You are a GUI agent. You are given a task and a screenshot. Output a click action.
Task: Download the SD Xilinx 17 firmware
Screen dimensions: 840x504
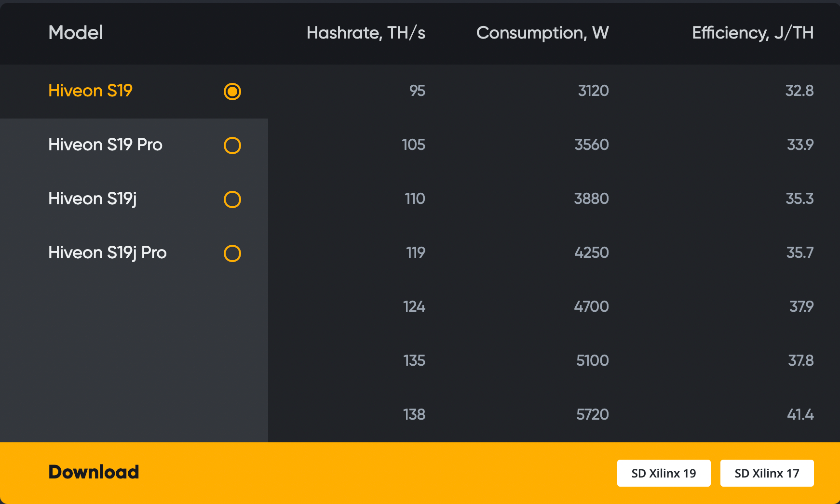point(767,473)
